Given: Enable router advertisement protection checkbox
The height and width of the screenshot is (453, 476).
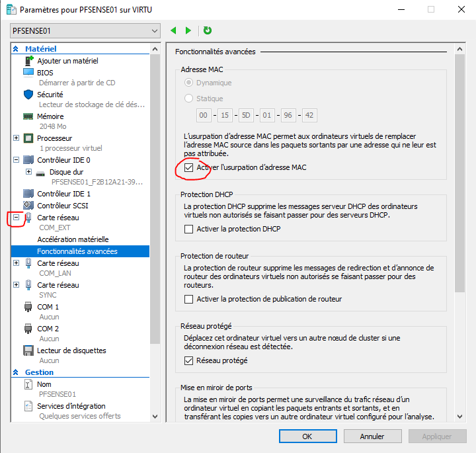Looking at the screenshot, I should (189, 299).
